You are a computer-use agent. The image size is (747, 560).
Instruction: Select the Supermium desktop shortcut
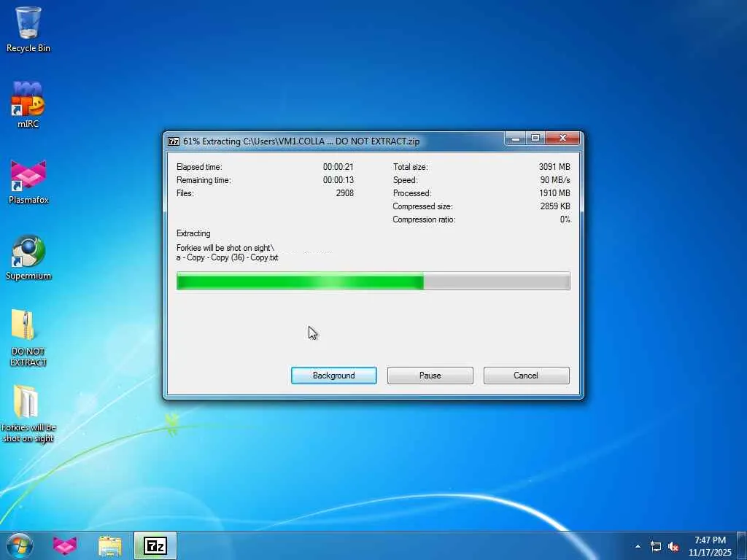28,257
